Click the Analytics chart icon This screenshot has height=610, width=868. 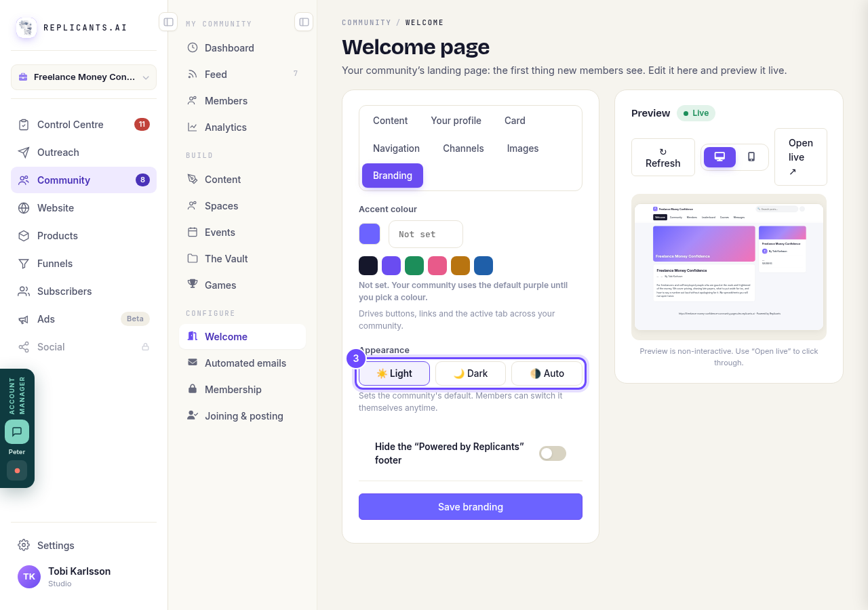pyautogui.click(x=193, y=127)
